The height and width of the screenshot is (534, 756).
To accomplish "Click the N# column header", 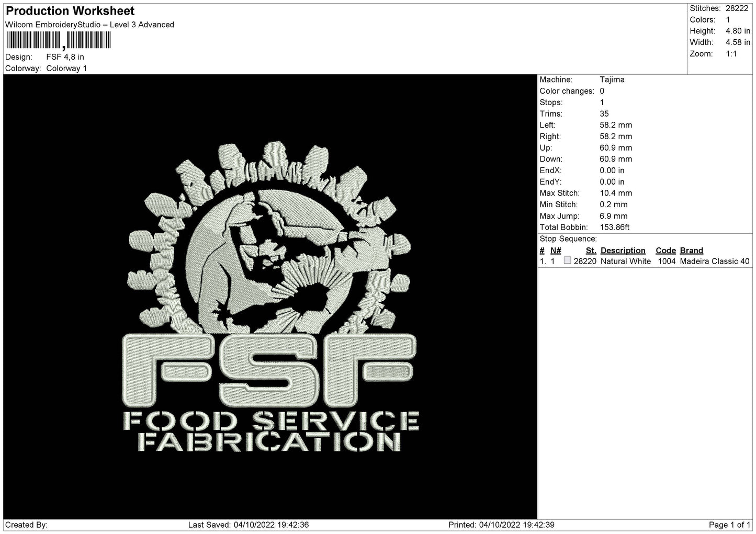I will [555, 251].
